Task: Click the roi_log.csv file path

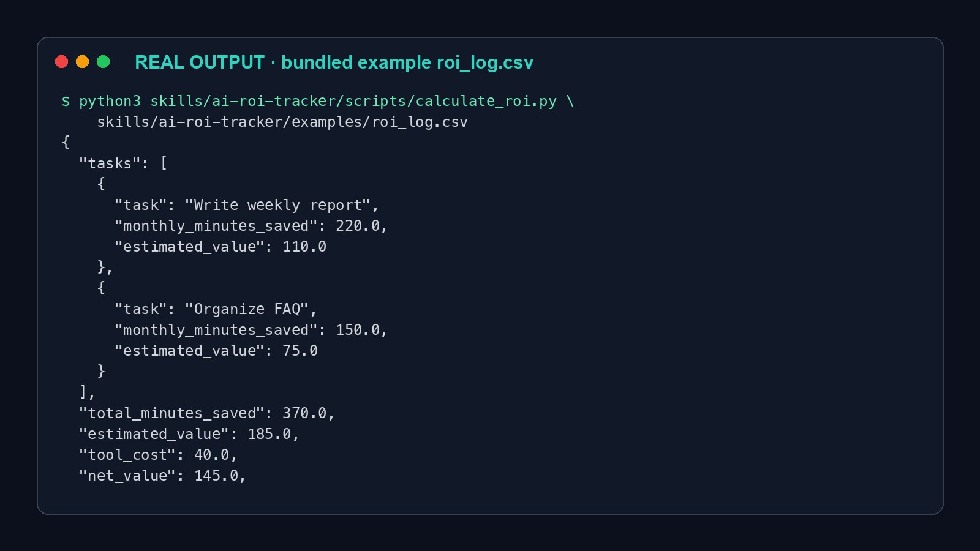Action: (282, 122)
